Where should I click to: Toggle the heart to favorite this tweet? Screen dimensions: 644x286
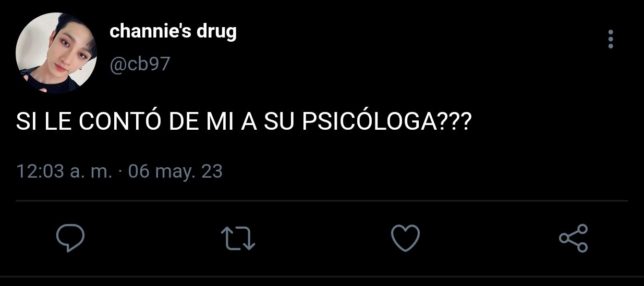click(405, 238)
